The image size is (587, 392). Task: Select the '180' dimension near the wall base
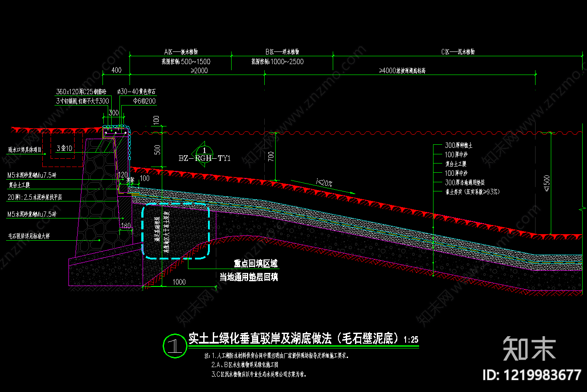coord(126,226)
